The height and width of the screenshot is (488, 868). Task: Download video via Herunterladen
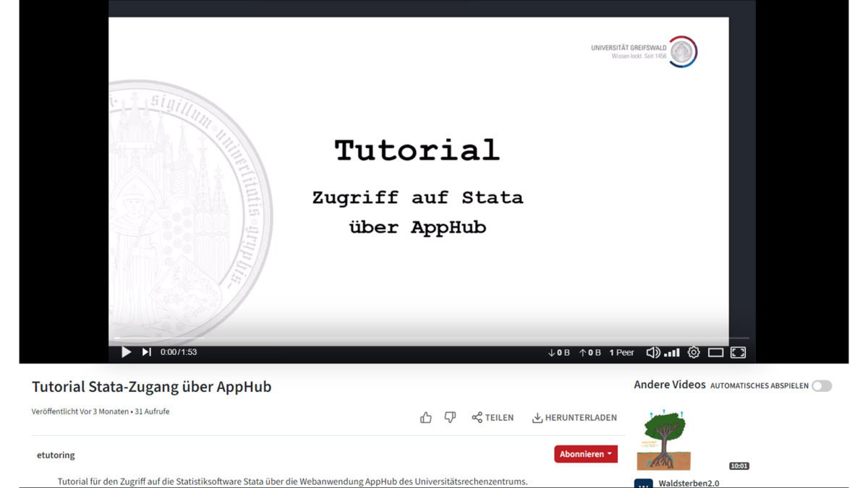click(x=574, y=418)
